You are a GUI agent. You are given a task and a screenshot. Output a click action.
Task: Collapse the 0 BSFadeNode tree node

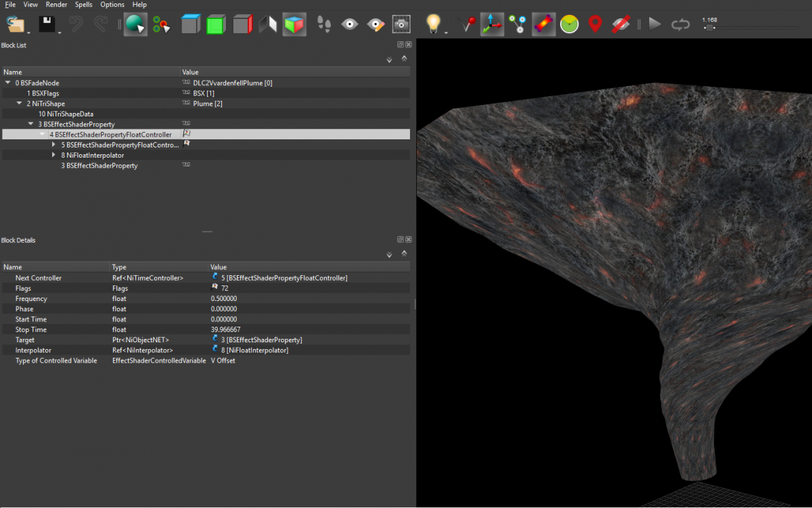click(x=7, y=83)
